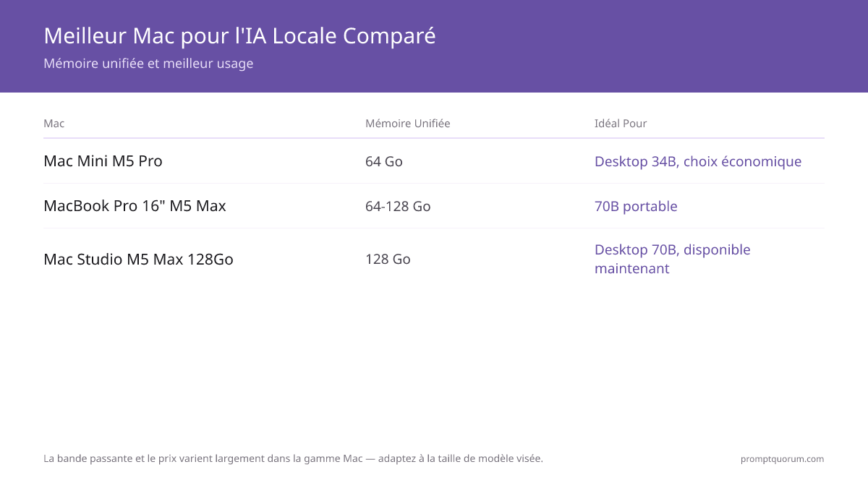Image resolution: width=868 pixels, height=488 pixels.
Task: Click the "128 Go" memory value
Action: 388,259
